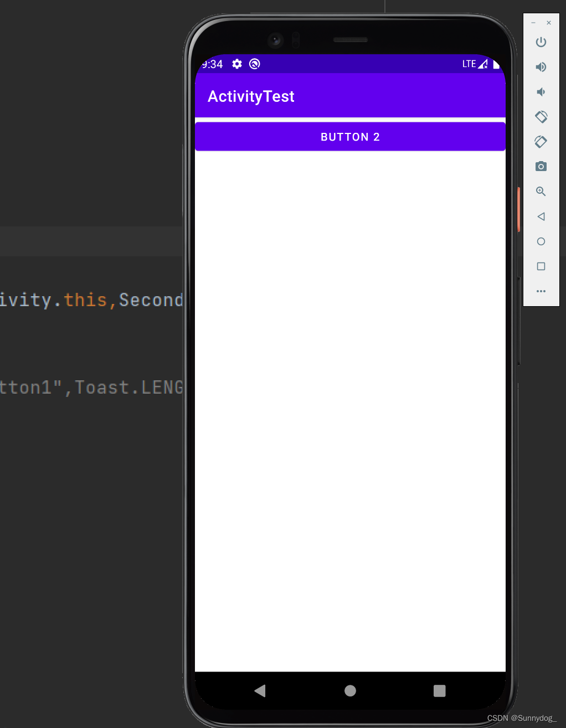Screen dimensions: 566x728
Task: Tap the battery icon in the status bar
Action: coord(496,64)
